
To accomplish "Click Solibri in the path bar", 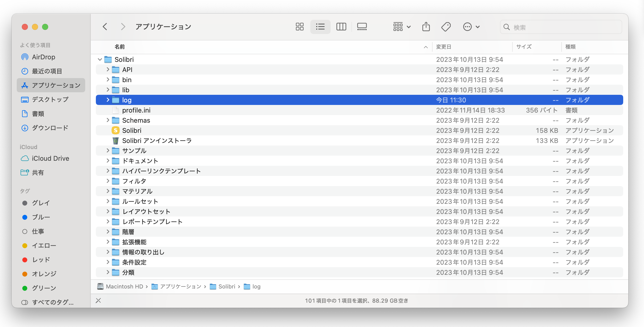I will [223, 287].
